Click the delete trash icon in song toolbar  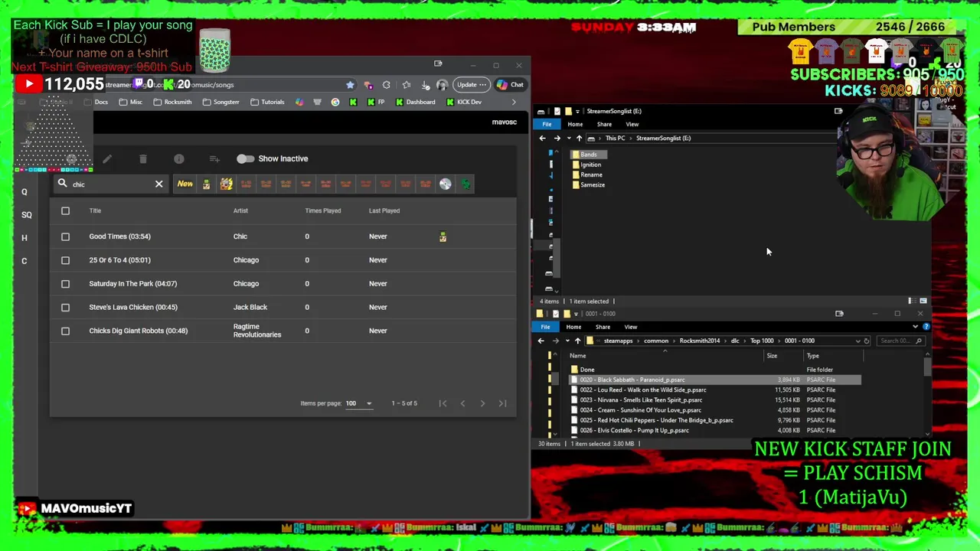[142, 158]
